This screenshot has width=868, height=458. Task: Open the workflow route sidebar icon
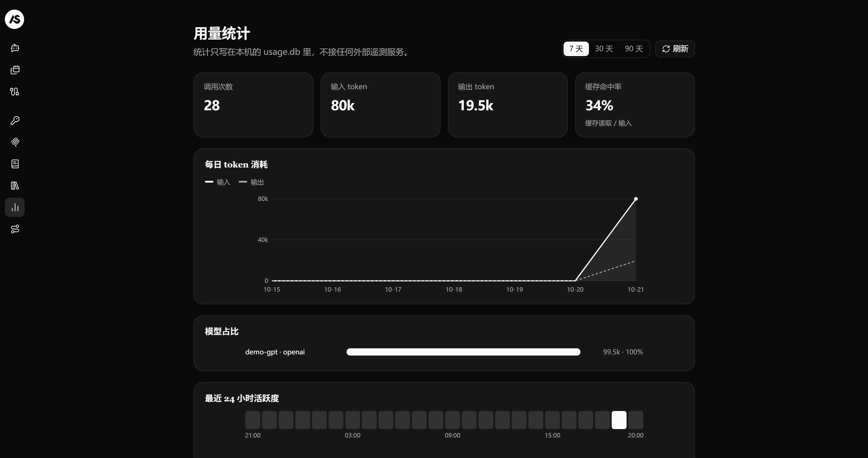point(15,229)
